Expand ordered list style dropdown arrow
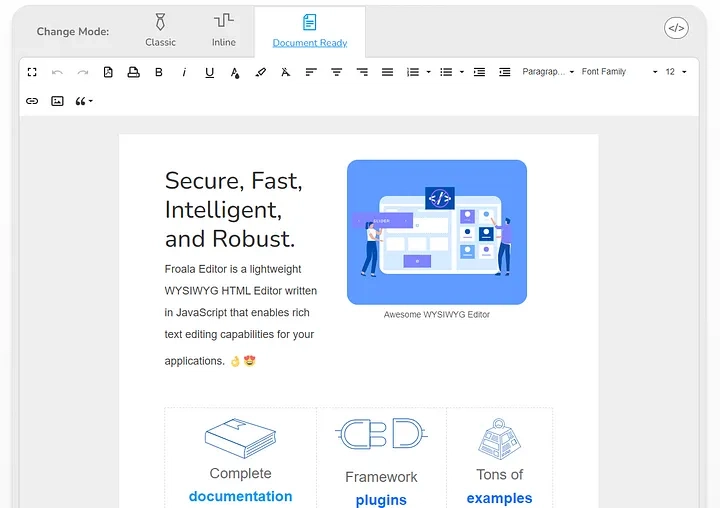Viewport: 720px width, 508px height. coord(428,72)
